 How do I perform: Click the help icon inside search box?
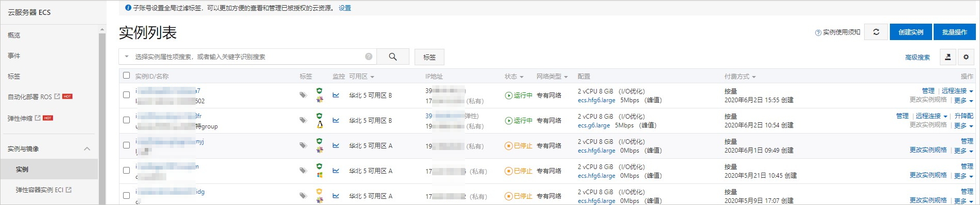tap(369, 57)
